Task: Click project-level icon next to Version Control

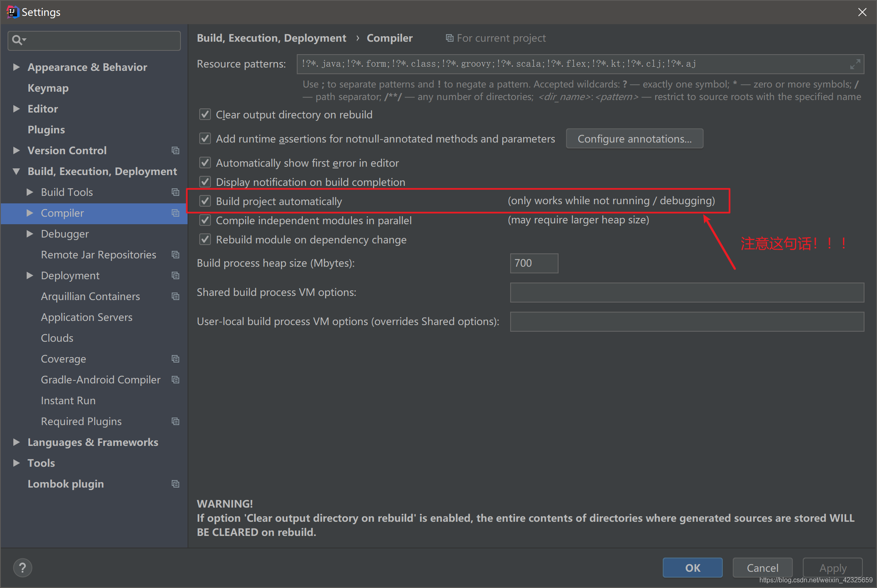Action: click(x=175, y=150)
